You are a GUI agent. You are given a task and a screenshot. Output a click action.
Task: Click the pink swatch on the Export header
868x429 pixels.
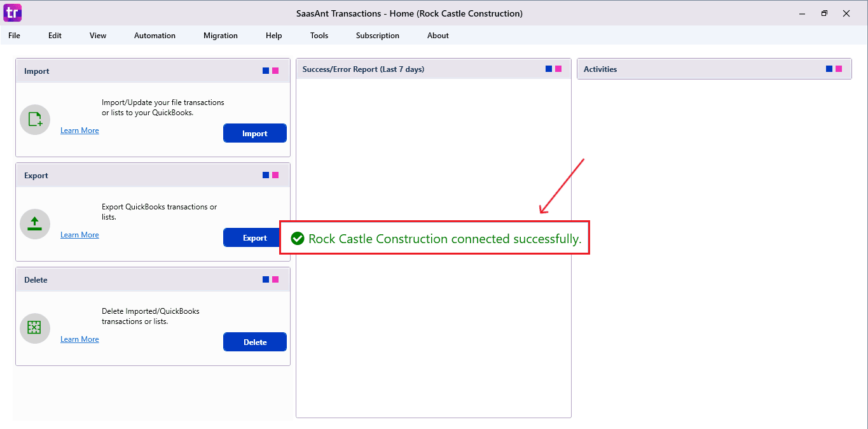point(276,174)
